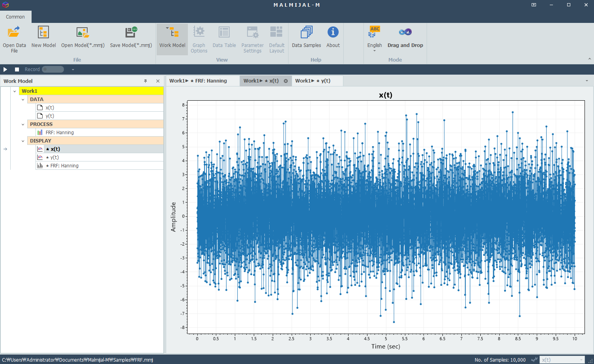Click the x(t) graph title

[386, 95]
